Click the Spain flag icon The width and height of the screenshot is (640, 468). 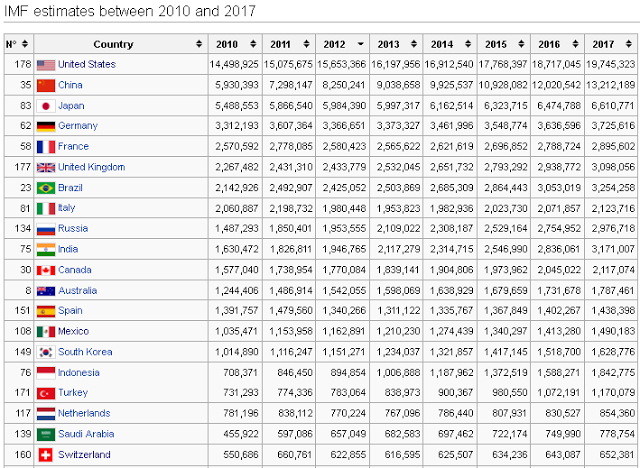(x=46, y=311)
